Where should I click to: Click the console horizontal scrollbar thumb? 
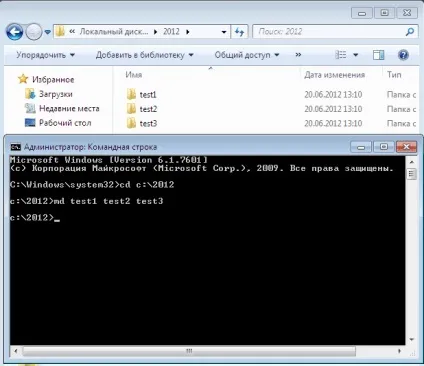[x=189, y=351]
